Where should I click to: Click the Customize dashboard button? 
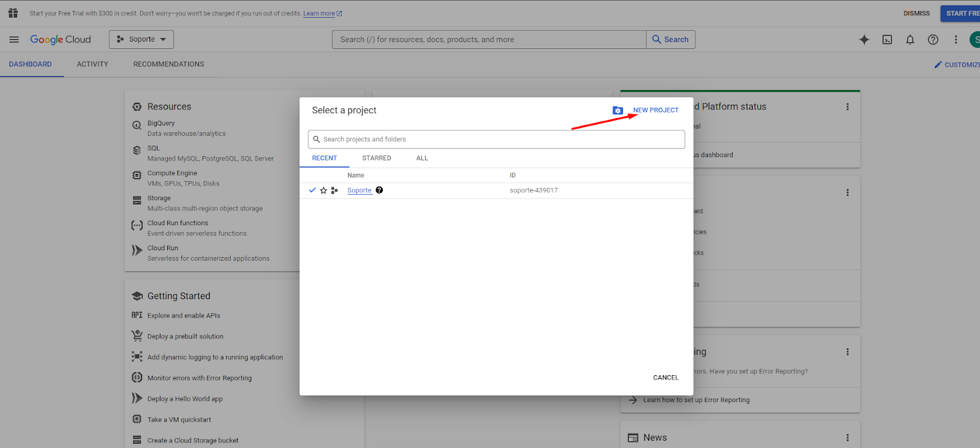click(957, 65)
